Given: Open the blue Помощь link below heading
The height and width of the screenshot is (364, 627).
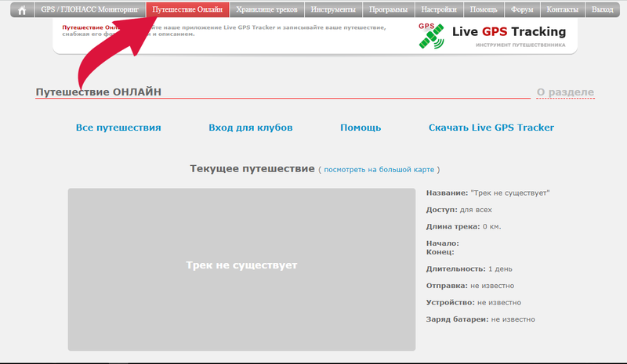Looking at the screenshot, I should pyautogui.click(x=361, y=128).
